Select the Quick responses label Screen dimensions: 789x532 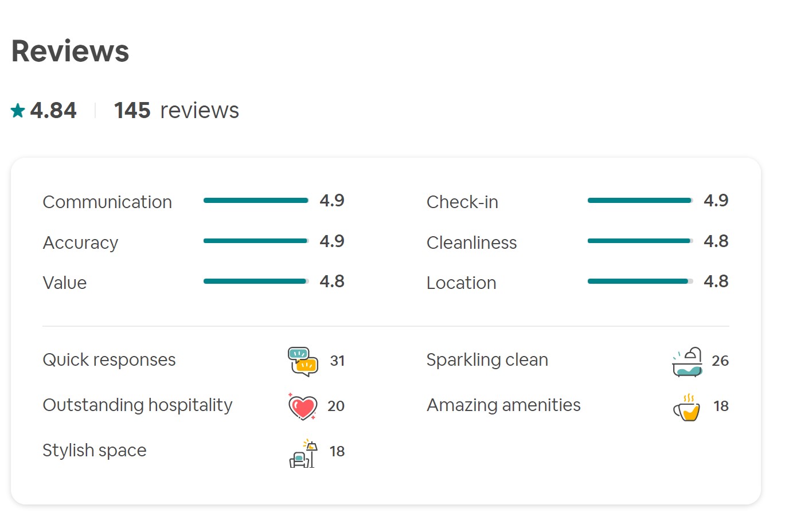109,360
